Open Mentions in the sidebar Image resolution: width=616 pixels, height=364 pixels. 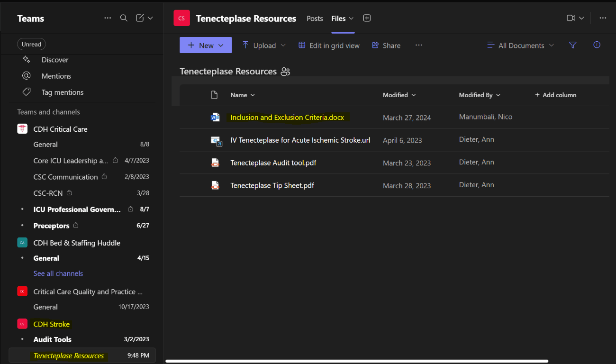pos(56,76)
